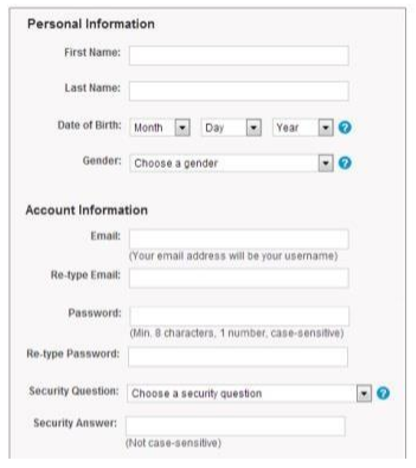The height and width of the screenshot is (468, 416).
Task: Expand Choose a security question dropdown
Action: [x=249, y=393]
